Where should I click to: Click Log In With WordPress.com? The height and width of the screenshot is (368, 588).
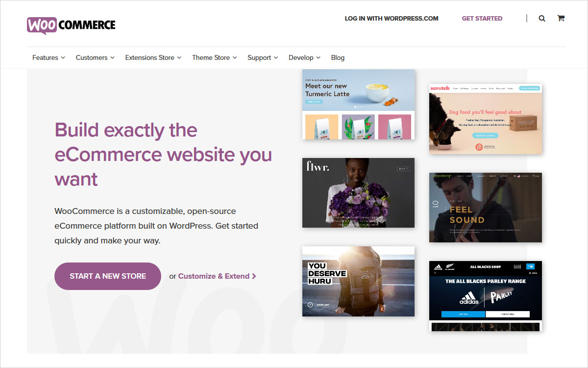coord(392,18)
